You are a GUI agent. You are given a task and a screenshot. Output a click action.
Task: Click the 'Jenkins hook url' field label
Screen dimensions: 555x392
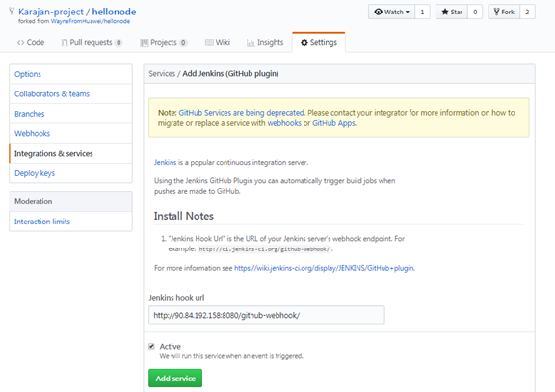coord(176,298)
